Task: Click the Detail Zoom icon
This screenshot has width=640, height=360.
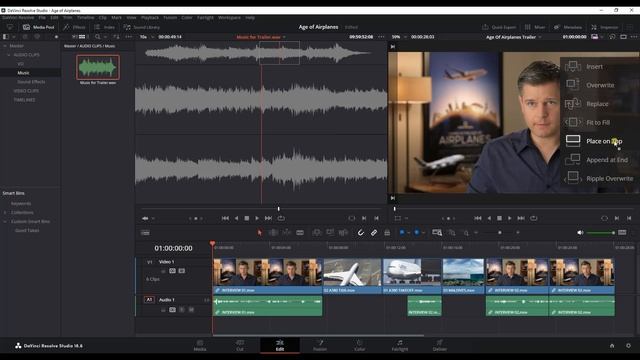Action: tap(452, 233)
